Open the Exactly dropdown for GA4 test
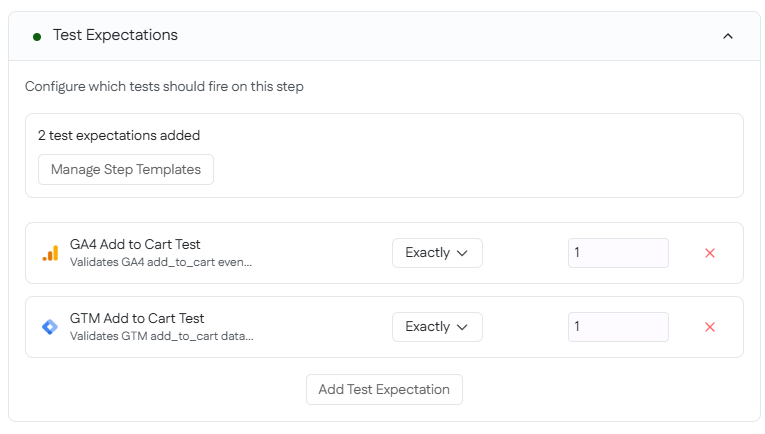This screenshot has width=765, height=434. [437, 253]
